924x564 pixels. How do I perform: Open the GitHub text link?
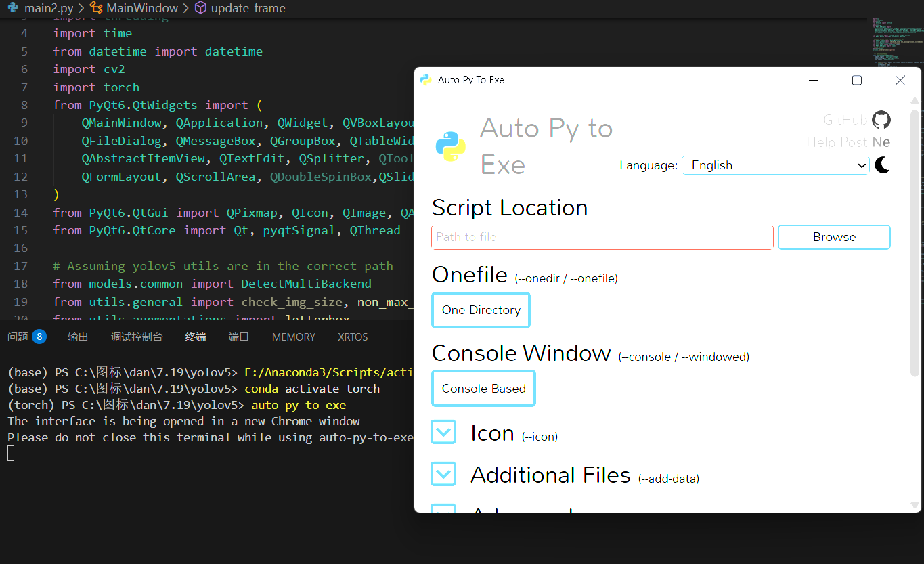(x=845, y=120)
